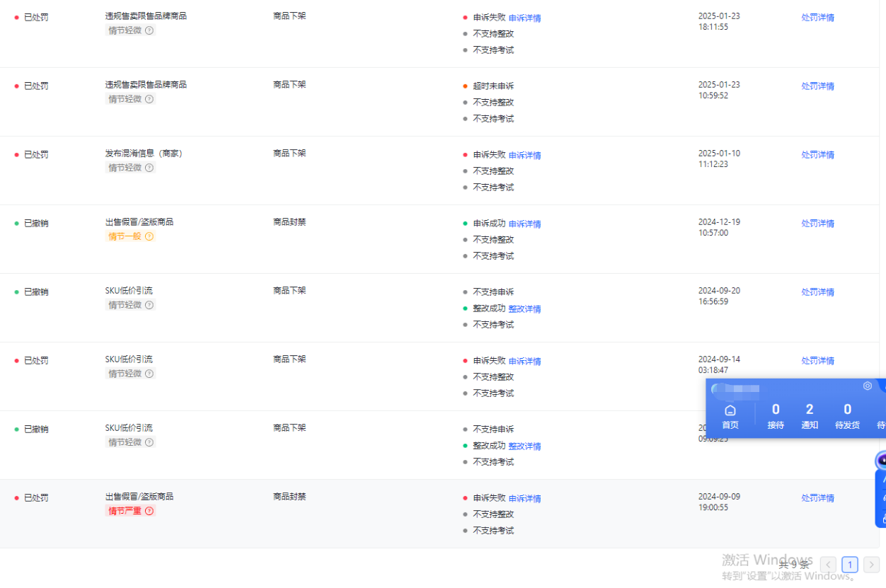Viewport: 886px width, 588px height.
Task: Open 申诉详情 in the 发布混淆信息 row
Action: pyautogui.click(x=524, y=156)
